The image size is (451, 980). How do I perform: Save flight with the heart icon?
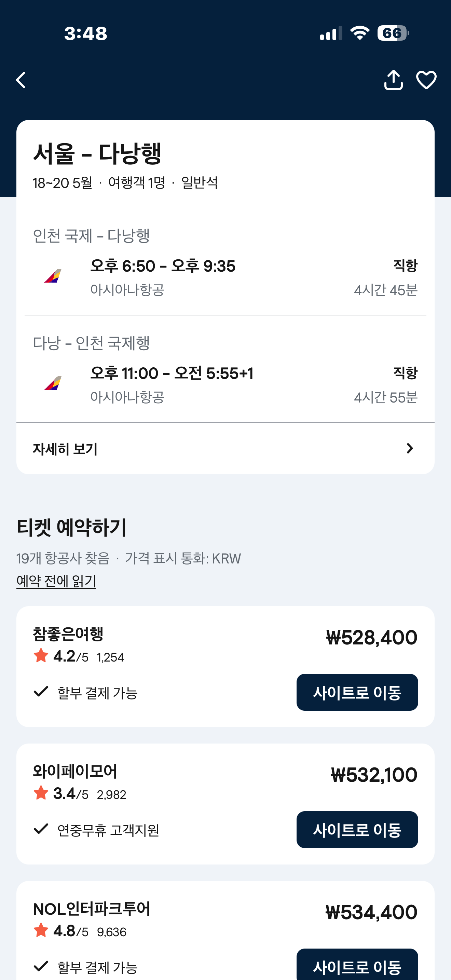426,80
